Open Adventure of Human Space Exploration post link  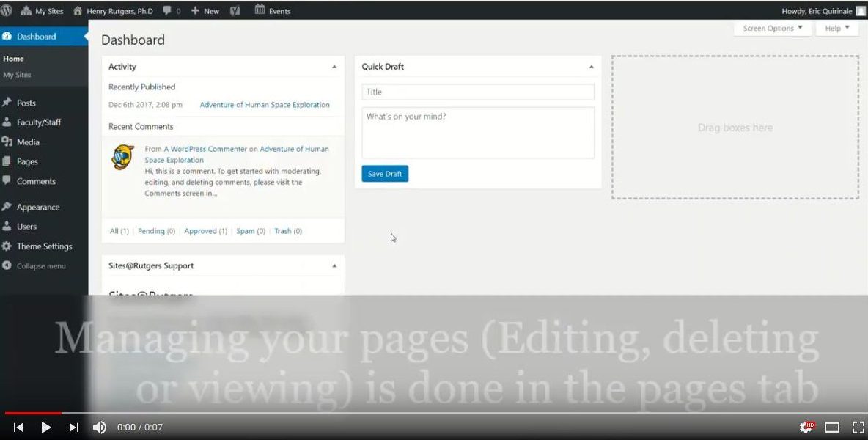[x=265, y=105]
